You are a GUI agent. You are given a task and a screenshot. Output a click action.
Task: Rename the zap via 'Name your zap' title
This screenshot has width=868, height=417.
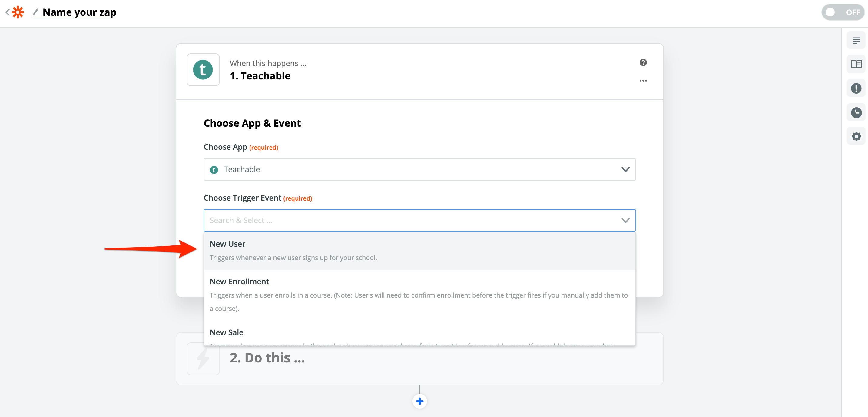(80, 12)
